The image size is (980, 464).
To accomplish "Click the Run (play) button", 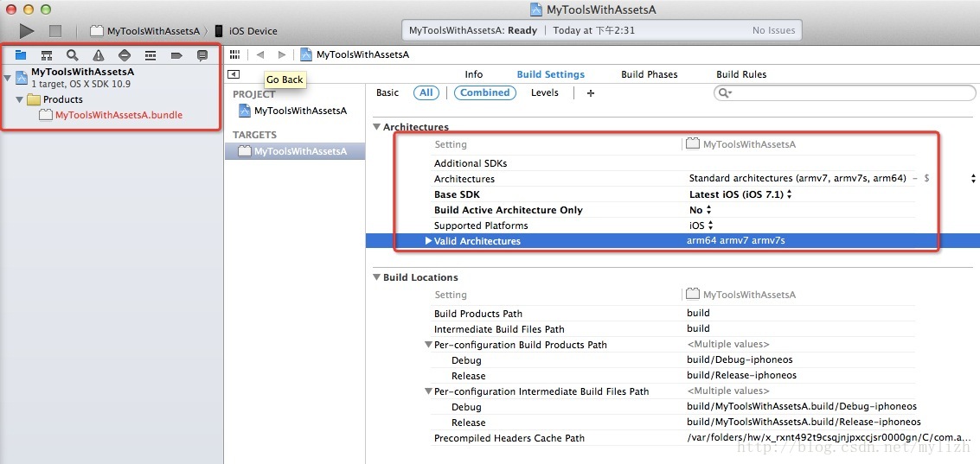I will pos(27,30).
